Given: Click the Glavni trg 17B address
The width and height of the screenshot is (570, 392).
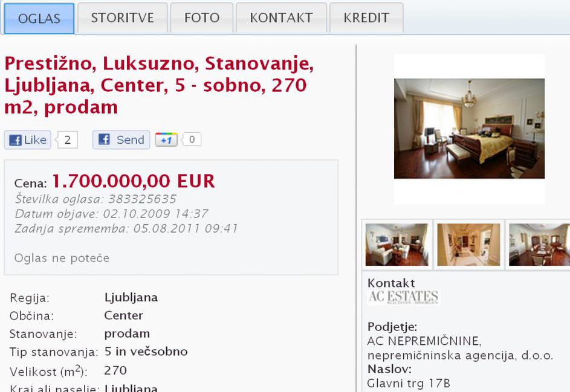Looking at the screenshot, I should [409, 384].
